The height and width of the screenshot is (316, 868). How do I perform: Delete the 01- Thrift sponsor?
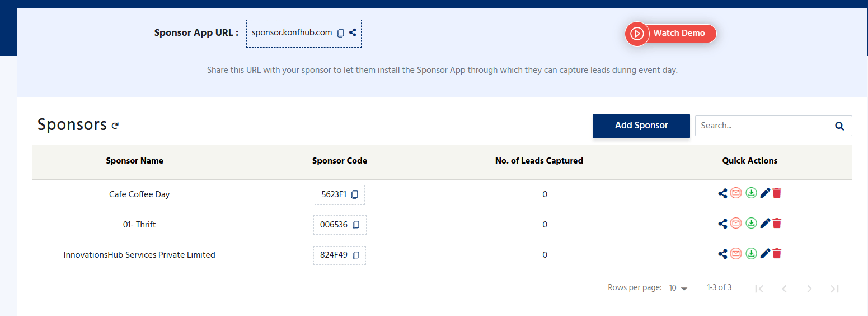click(x=777, y=223)
